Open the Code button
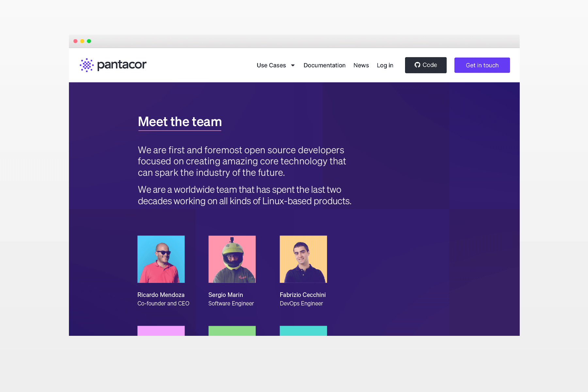 pos(426,65)
